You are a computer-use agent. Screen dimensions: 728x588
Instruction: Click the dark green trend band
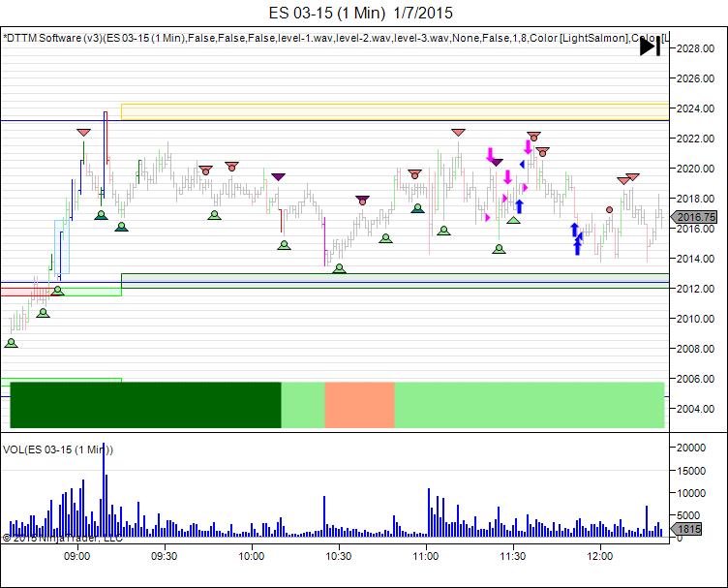point(145,405)
